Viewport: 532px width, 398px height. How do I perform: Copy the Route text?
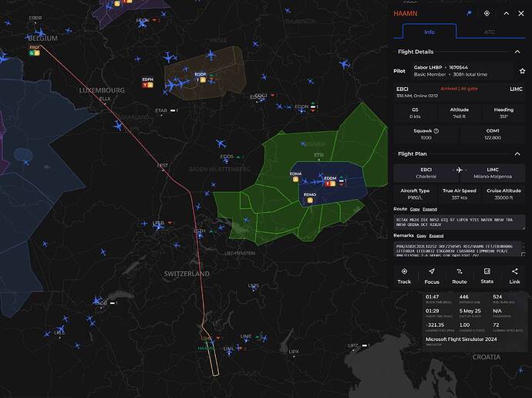click(x=415, y=209)
